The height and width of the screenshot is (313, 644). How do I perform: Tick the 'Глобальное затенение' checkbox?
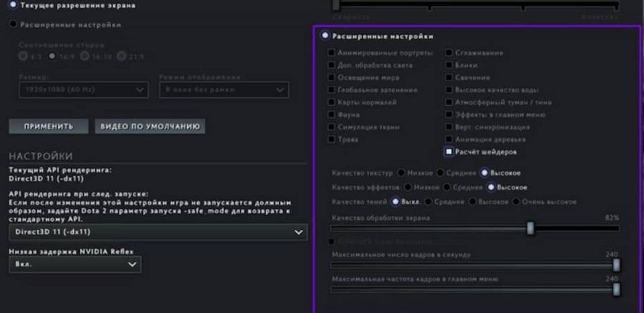point(331,90)
